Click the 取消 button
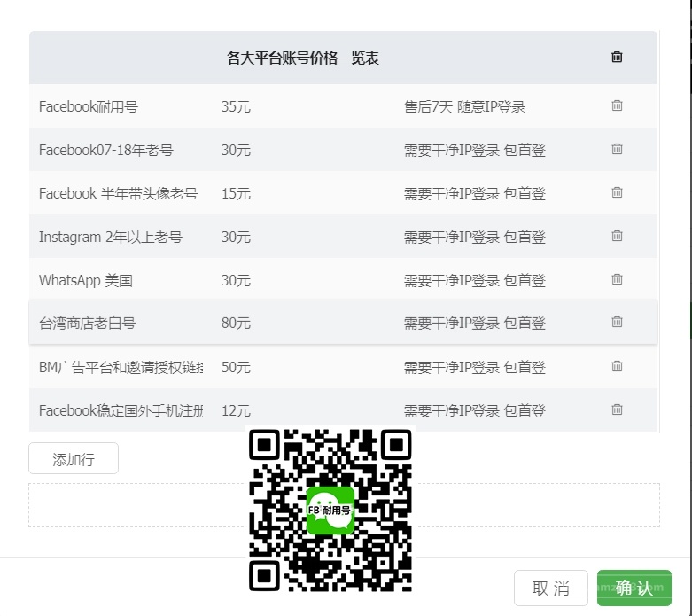Image resolution: width=692 pixels, height=616 pixels. pyautogui.click(x=551, y=589)
